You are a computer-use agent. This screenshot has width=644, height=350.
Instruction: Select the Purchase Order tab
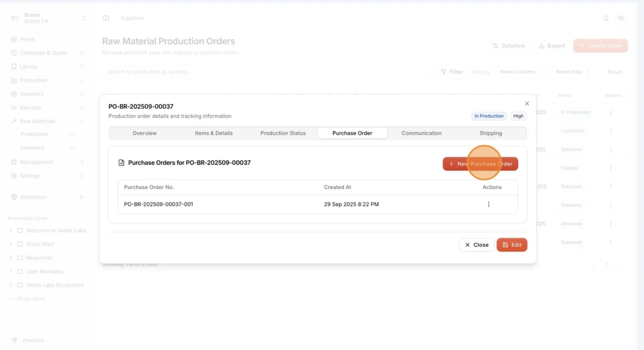pyautogui.click(x=352, y=133)
